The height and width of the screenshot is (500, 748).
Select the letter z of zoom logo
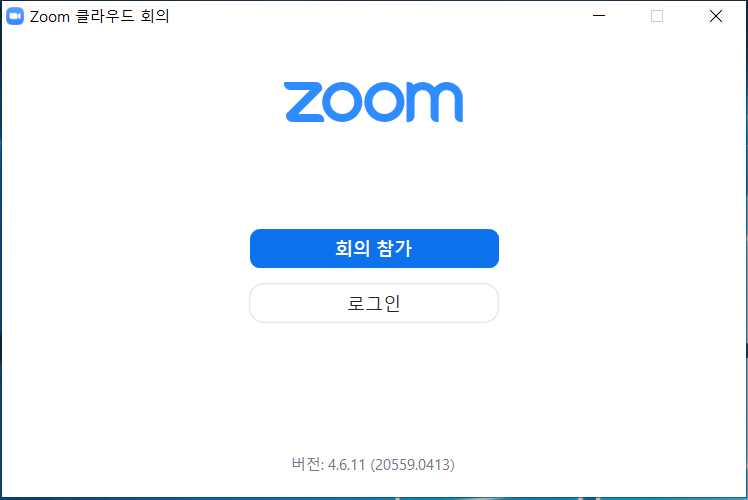point(304,102)
